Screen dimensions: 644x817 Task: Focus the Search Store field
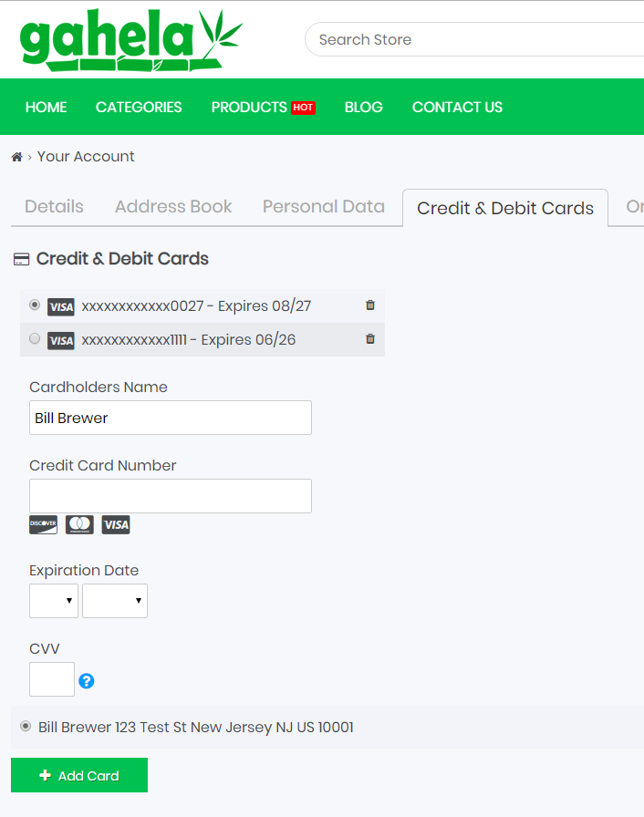(x=474, y=39)
